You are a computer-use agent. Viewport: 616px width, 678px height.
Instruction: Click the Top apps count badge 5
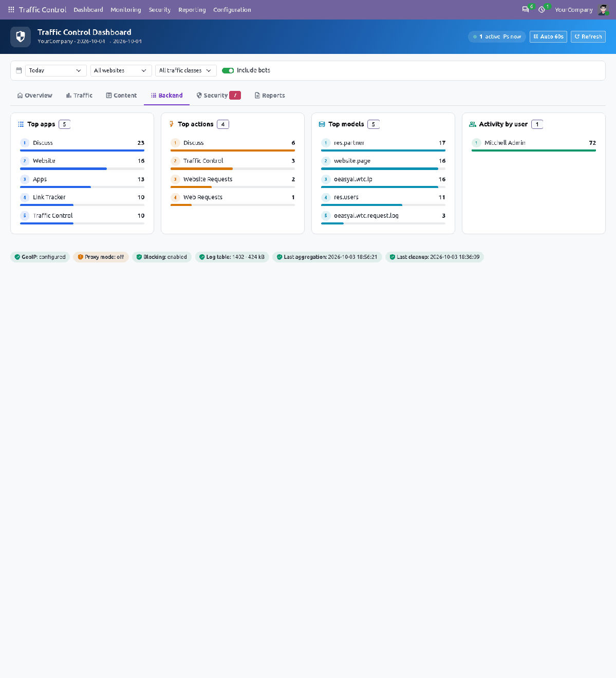(64, 124)
